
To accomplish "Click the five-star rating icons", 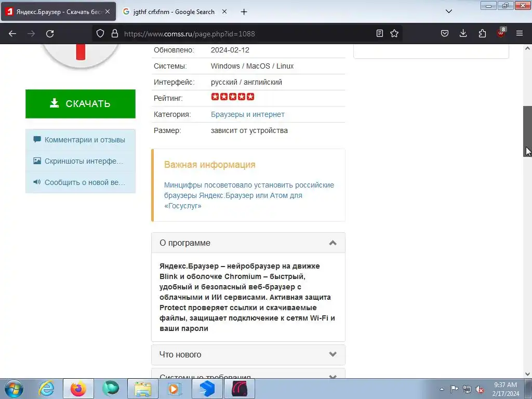I will (x=233, y=97).
